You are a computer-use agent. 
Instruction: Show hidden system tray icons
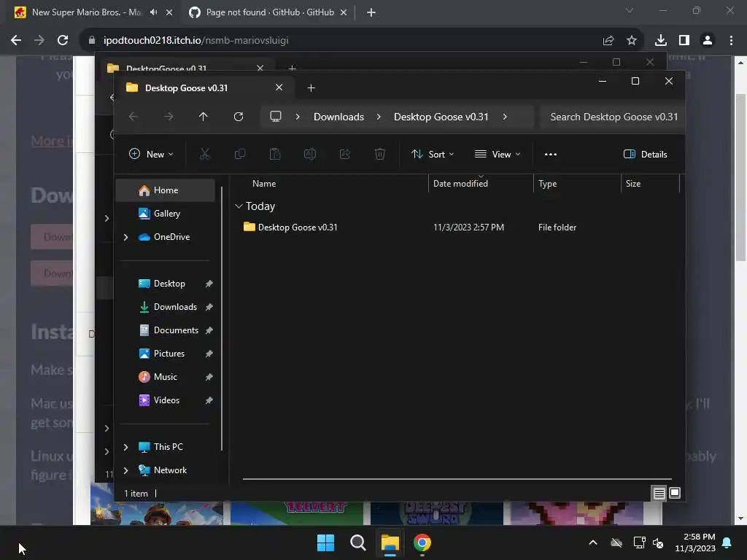[x=592, y=542]
